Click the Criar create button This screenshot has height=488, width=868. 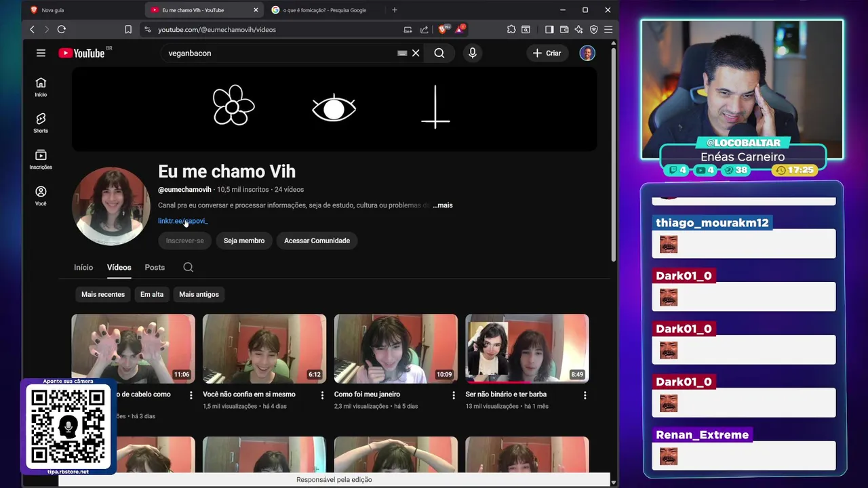coord(547,53)
